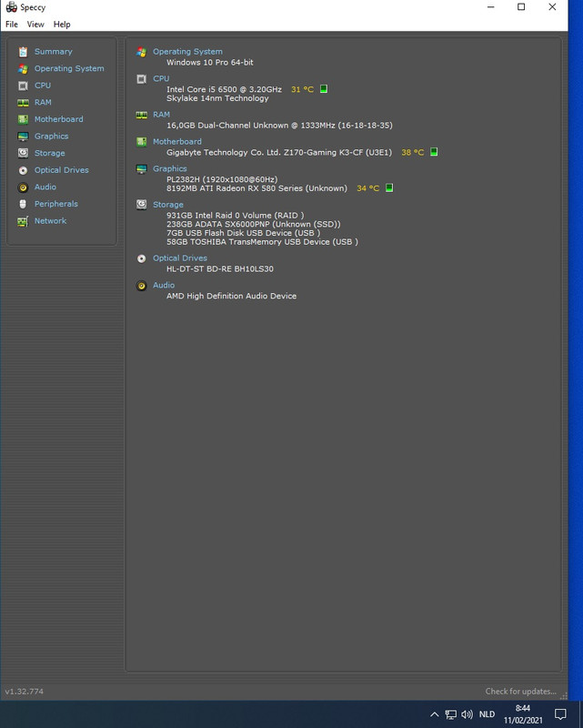
Task: Select Optical Drives in the sidebar list
Action: click(x=62, y=170)
